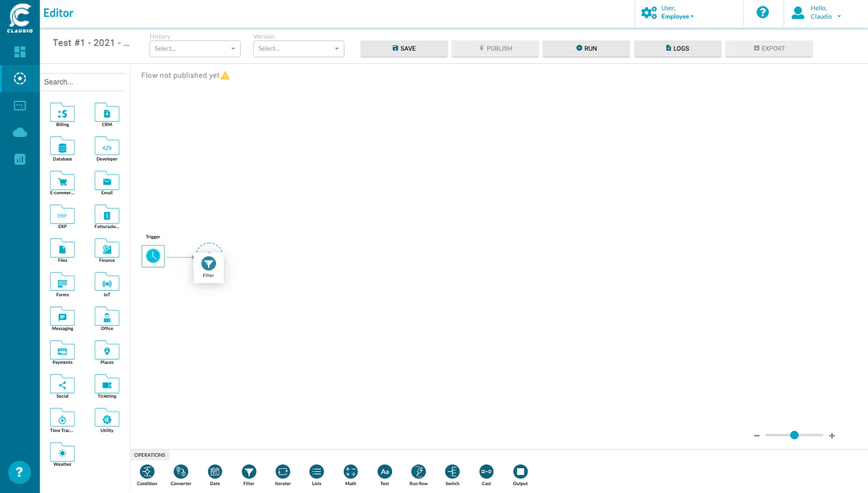
Task: Open the Finance connector folder
Action: 107,249
